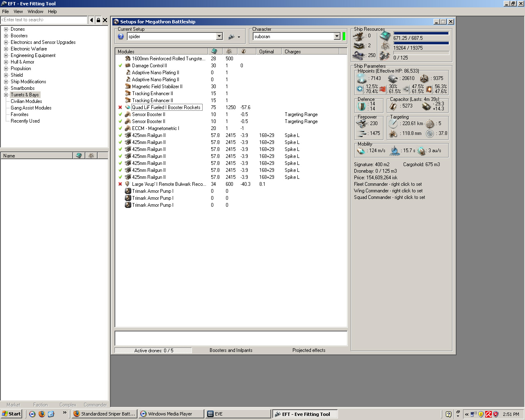Click the targeting range radar icon
Viewport: 525px width, 420px height.
pyautogui.click(x=394, y=123)
